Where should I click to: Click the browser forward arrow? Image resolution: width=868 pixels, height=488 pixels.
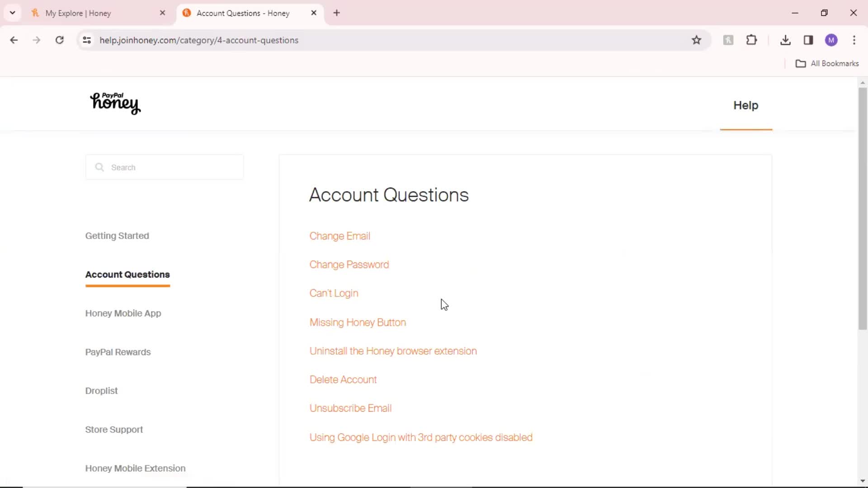point(37,40)
